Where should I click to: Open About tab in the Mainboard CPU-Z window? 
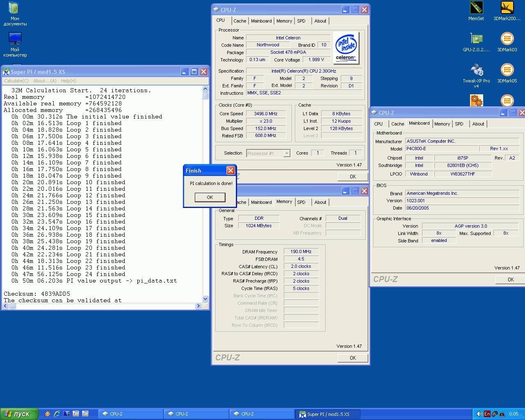pos(478,124)
